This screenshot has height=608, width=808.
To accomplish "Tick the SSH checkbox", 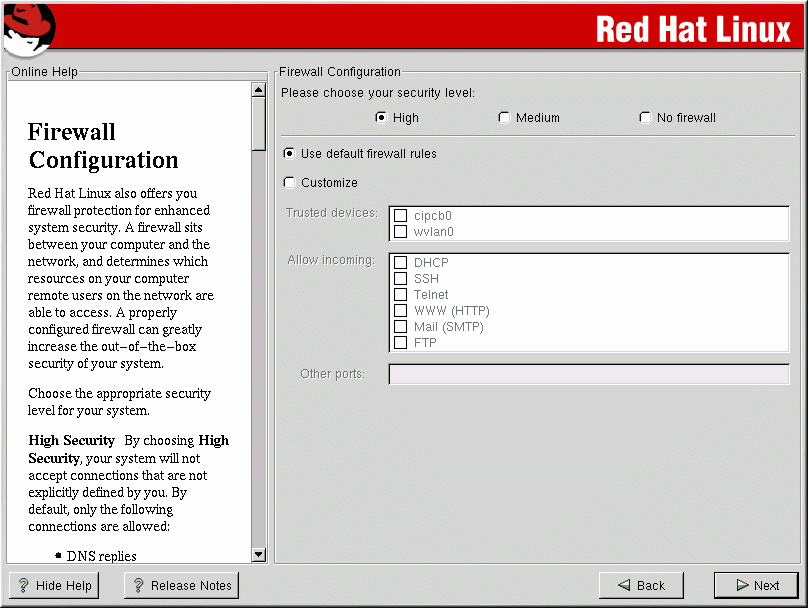I will 401,279.
